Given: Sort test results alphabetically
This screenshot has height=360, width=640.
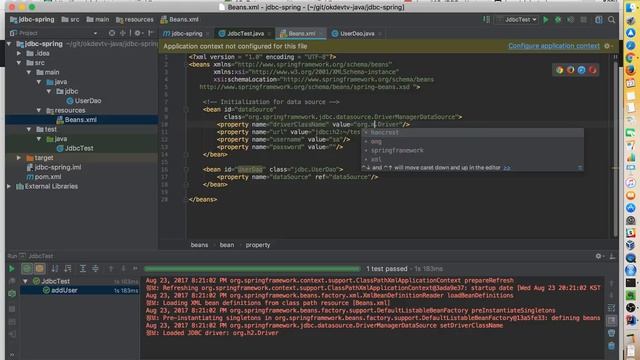Looking at the screenshot, I should (55, 269).
